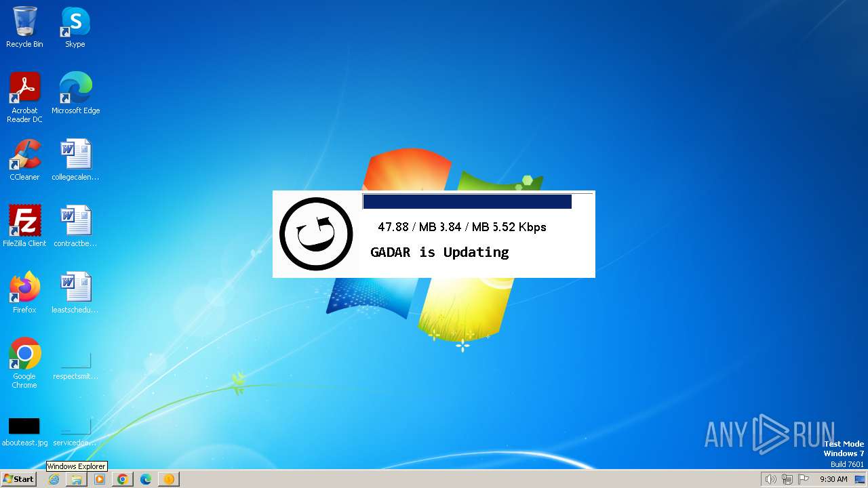Select the collegecalen... Word document
Image resolution: width=868 pixels, height=488 pixels.
(75, 160)
